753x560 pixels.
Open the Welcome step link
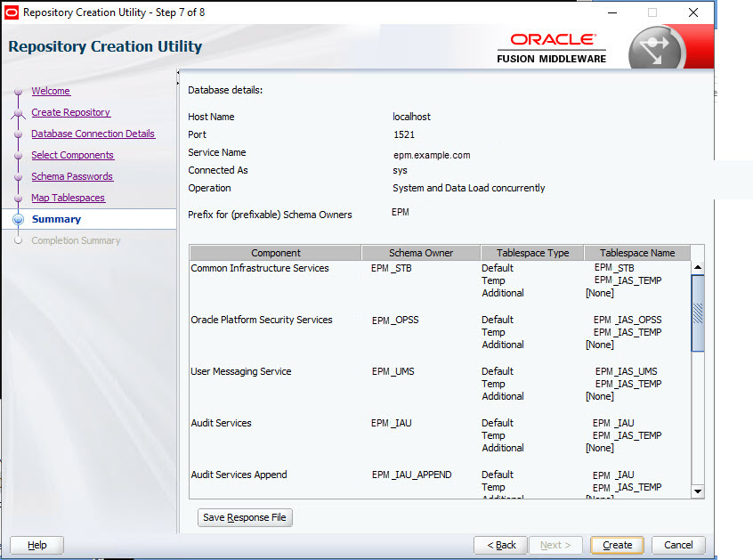coord(51,91)
